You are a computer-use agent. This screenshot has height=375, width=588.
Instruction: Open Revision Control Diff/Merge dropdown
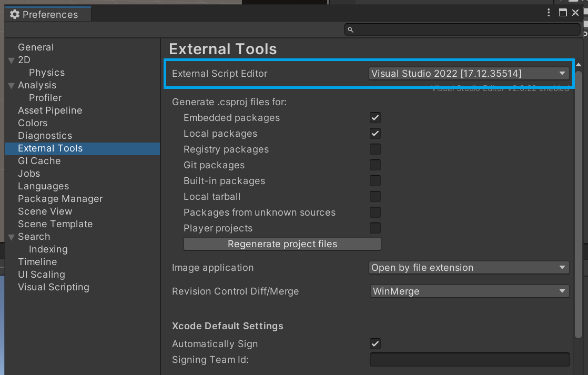pyautogui.click(x=470, y=291)
